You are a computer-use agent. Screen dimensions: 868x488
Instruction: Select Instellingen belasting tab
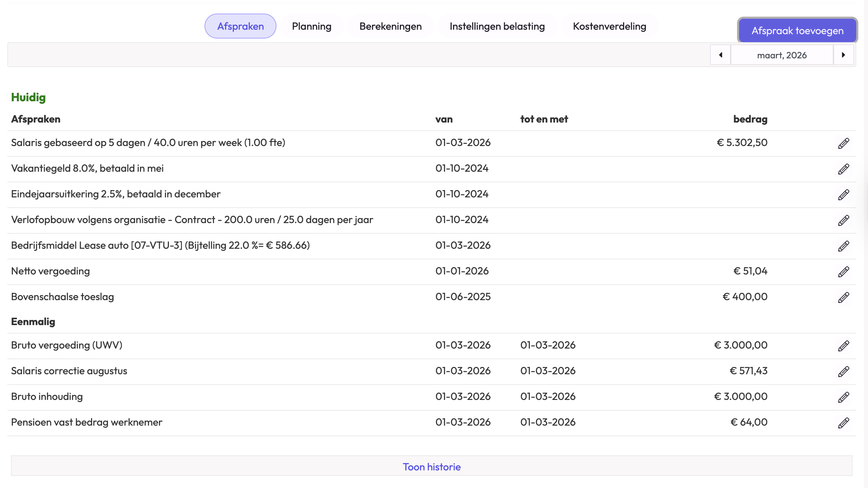pyautogui.click(x=497, y=26)
